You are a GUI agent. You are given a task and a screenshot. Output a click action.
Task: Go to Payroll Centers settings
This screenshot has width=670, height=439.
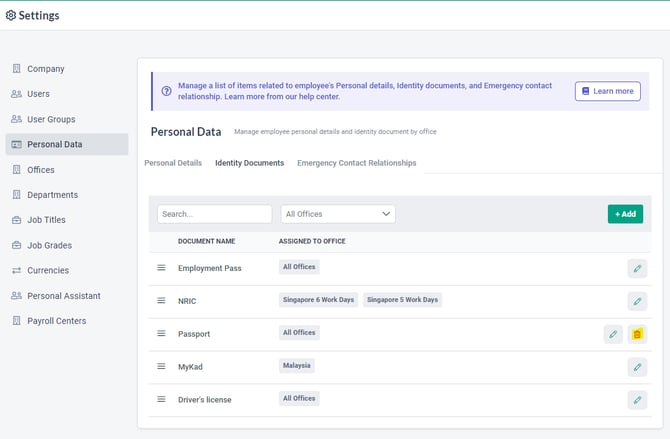click(56, 321)
